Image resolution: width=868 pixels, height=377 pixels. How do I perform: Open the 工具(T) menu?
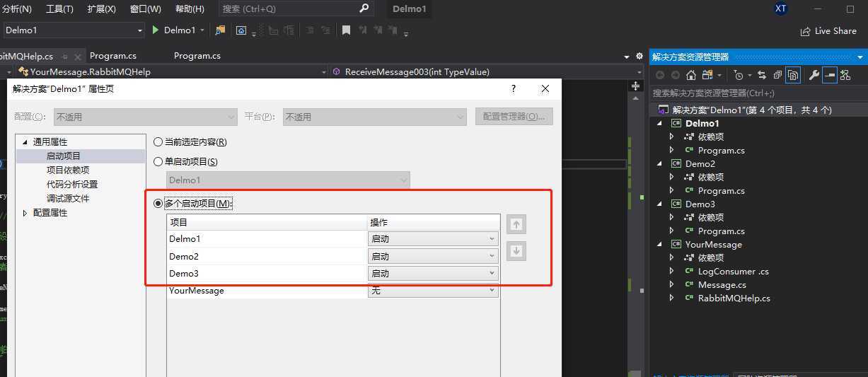click(x=59, y=9)
